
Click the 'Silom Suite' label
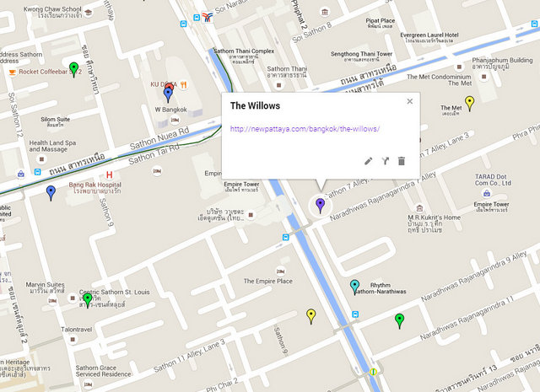click(x=56, y=120)
